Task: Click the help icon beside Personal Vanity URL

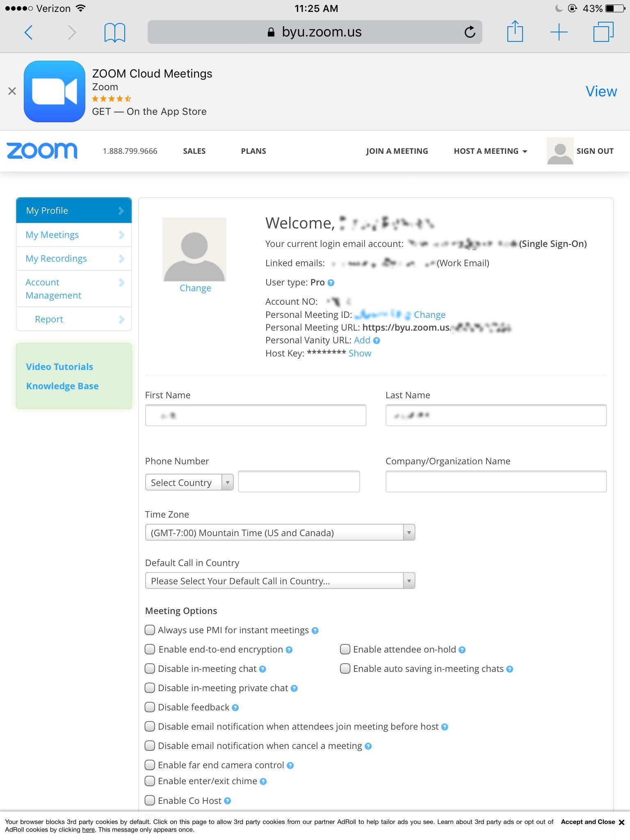Action: (376, 340)
